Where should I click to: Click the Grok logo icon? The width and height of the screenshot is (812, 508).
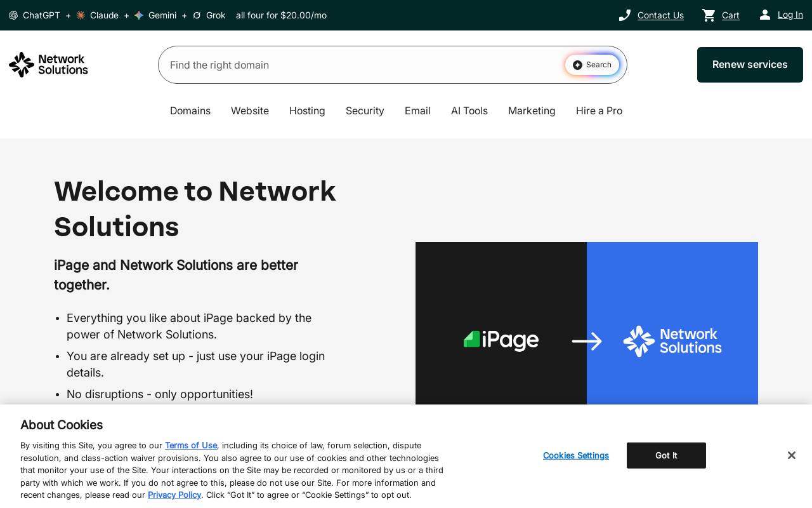[197, 15]
